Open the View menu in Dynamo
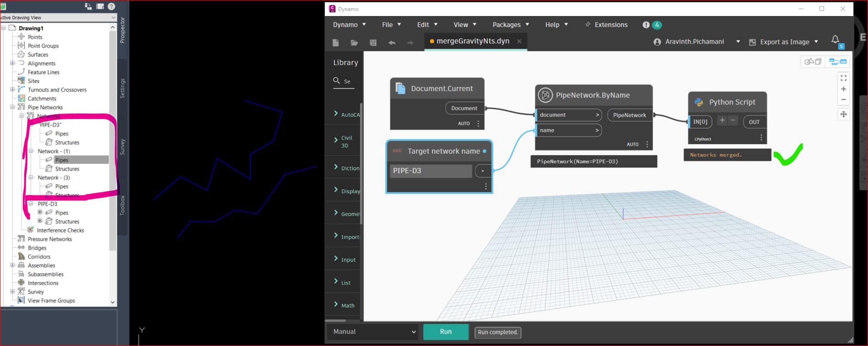 [x=465, y=25]
